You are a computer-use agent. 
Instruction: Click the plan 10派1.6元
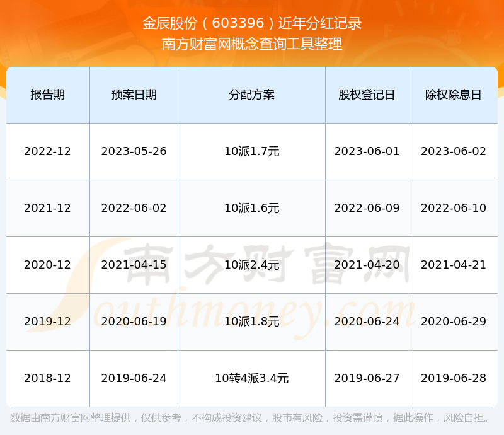[x=251, y=208]
